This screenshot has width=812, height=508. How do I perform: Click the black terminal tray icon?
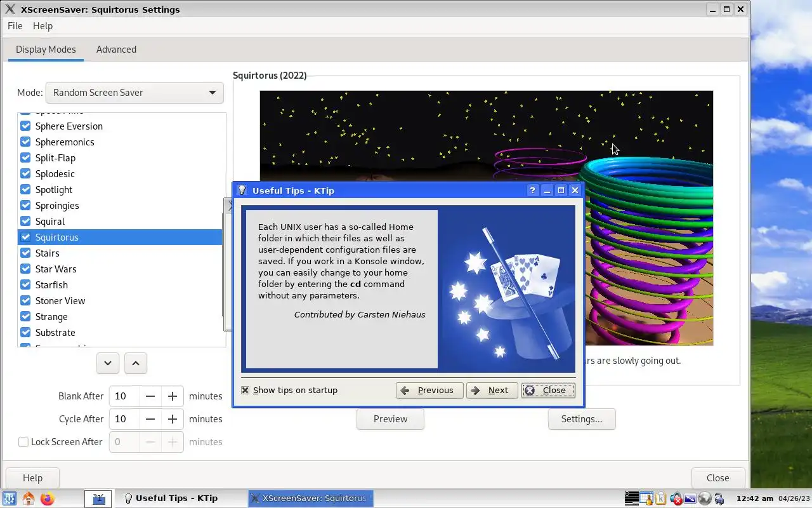631,498
